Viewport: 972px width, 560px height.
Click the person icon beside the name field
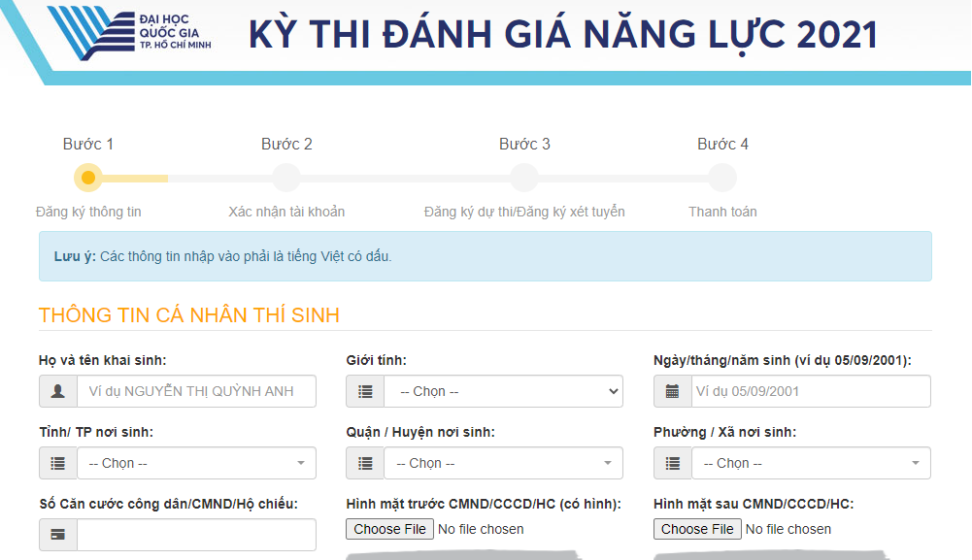[57, 391]
